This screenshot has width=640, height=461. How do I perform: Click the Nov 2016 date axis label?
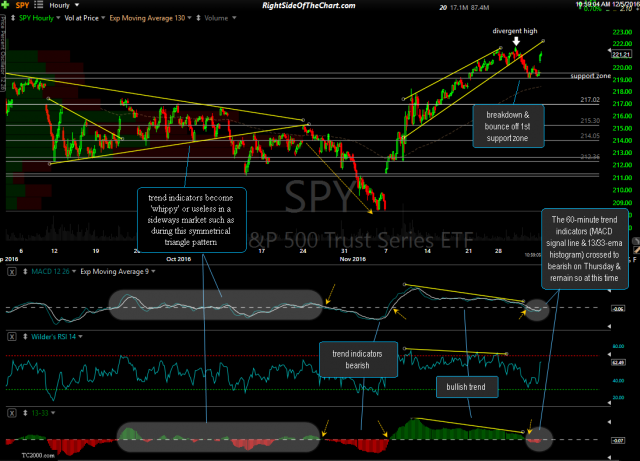tap(353, 259)
